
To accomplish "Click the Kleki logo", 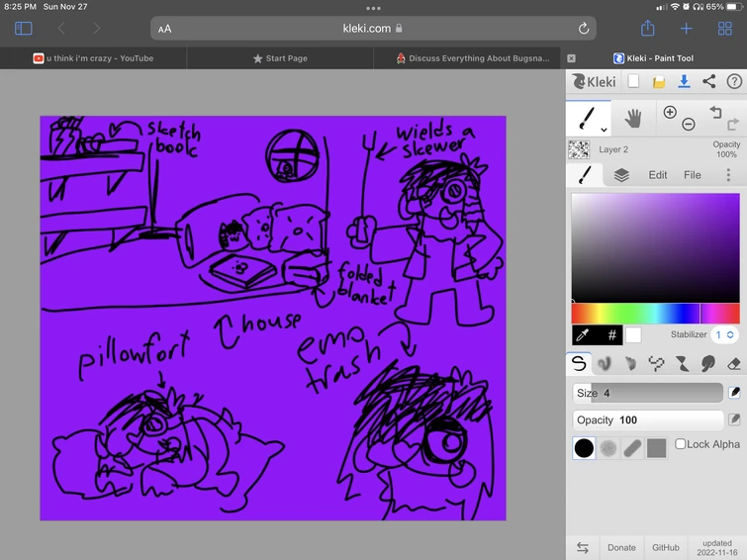I will point(594,81).
